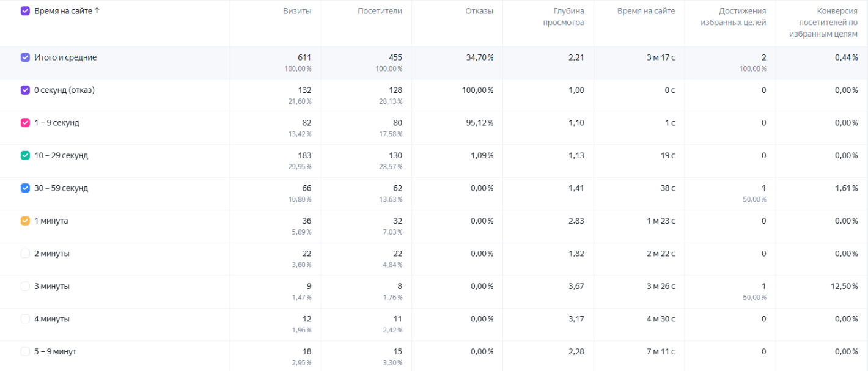This screenshot has width=868, height=371.
Task: Uncheck the blue 30 – 59 секунд checkbox
Action: pyautogui.click(x=25, y=188)
